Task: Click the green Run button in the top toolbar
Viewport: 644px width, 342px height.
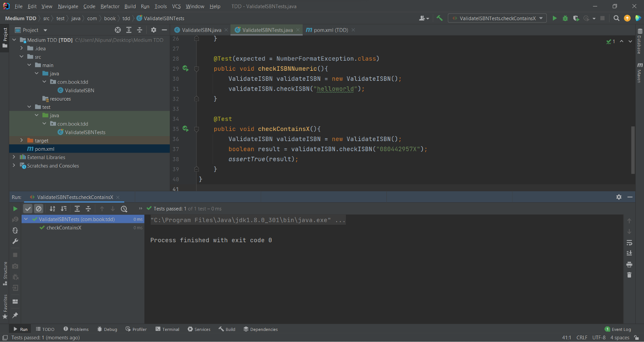Action: [554, 18]
